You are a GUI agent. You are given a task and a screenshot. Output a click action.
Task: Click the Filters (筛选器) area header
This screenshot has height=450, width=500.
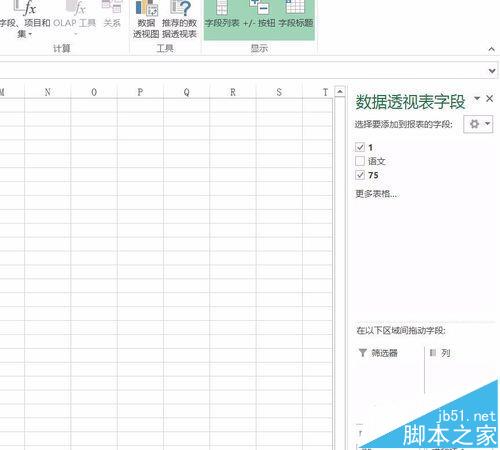[x=378, y=353]
